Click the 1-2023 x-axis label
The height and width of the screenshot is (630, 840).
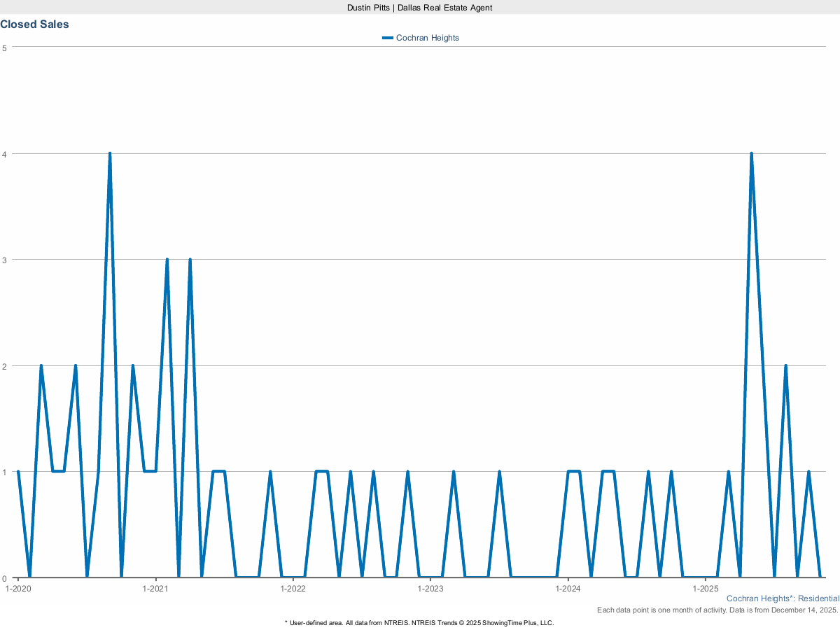[x=430, y=589]
